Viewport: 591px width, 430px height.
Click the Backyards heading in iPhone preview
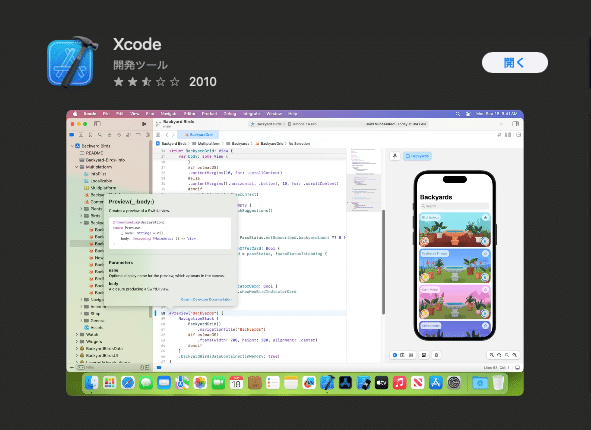[436, 197]
